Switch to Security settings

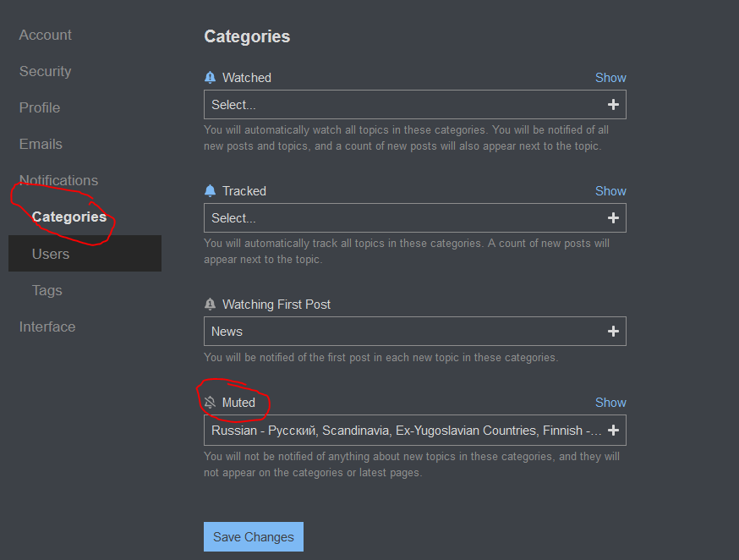click(46, 71)
